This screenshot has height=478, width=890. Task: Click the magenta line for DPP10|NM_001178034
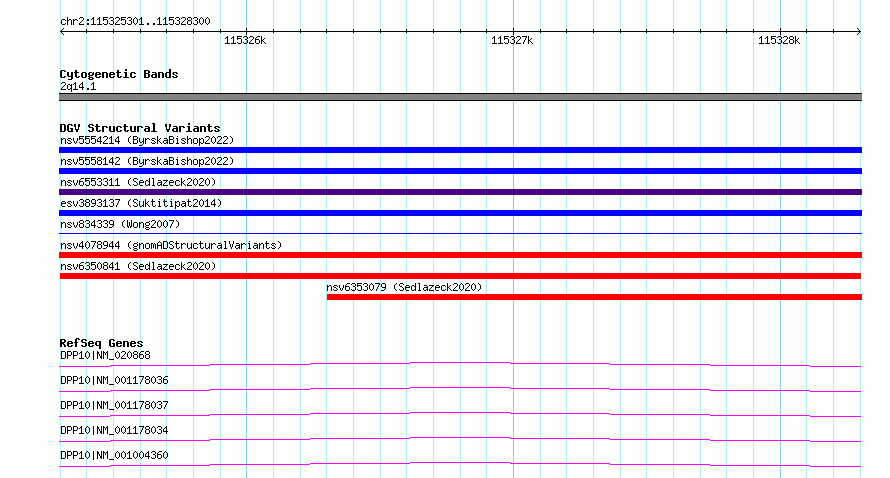(460, 439)
